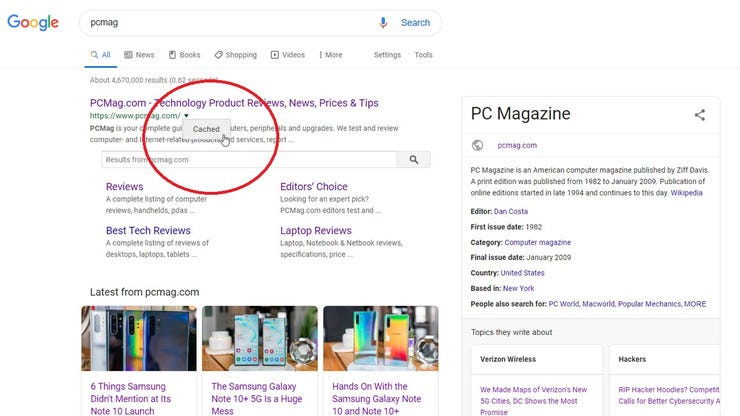Viewport: 740px width, 416px height.
Task: Expand the More search options menu
Action: (x=331, y=55)
